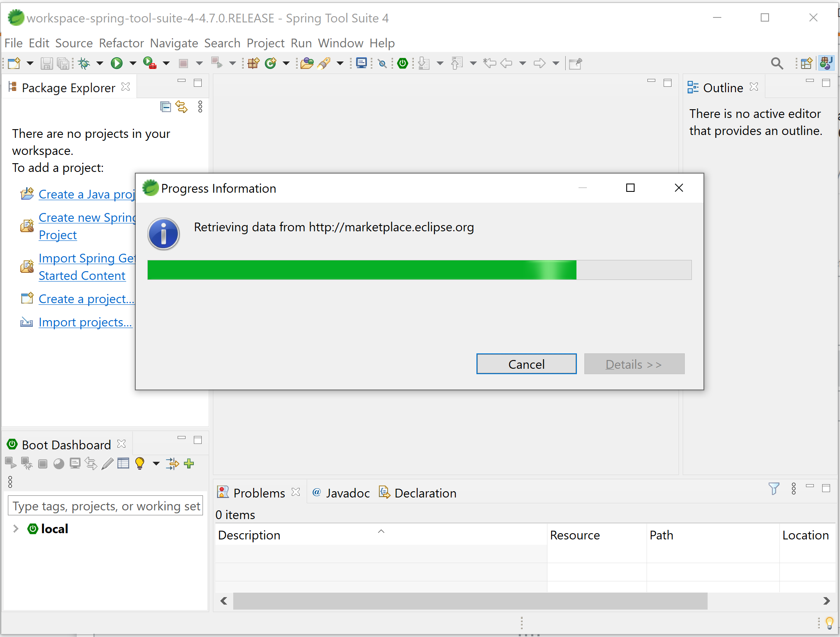Open the Forward history dropdown arrow
Image resolution: width=840 pixels, height=637 pixels.
click(x=556, y=63)
